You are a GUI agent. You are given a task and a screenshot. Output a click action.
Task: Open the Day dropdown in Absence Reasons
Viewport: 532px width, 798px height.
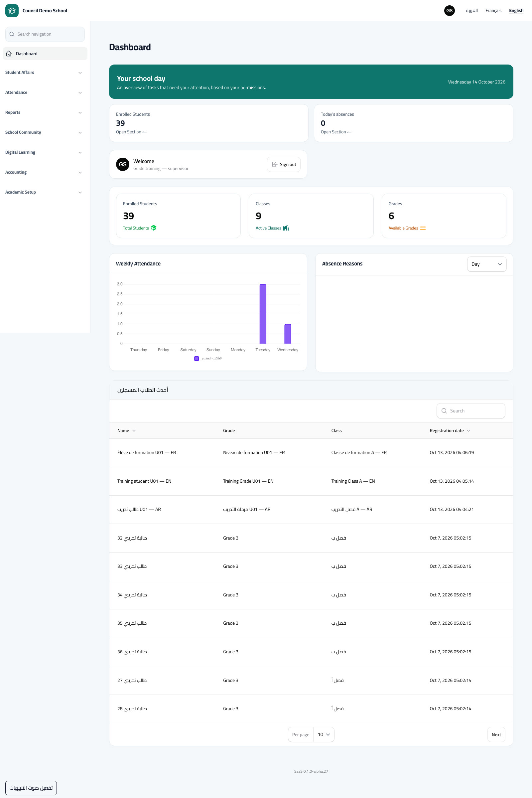(x=486, y=264)
